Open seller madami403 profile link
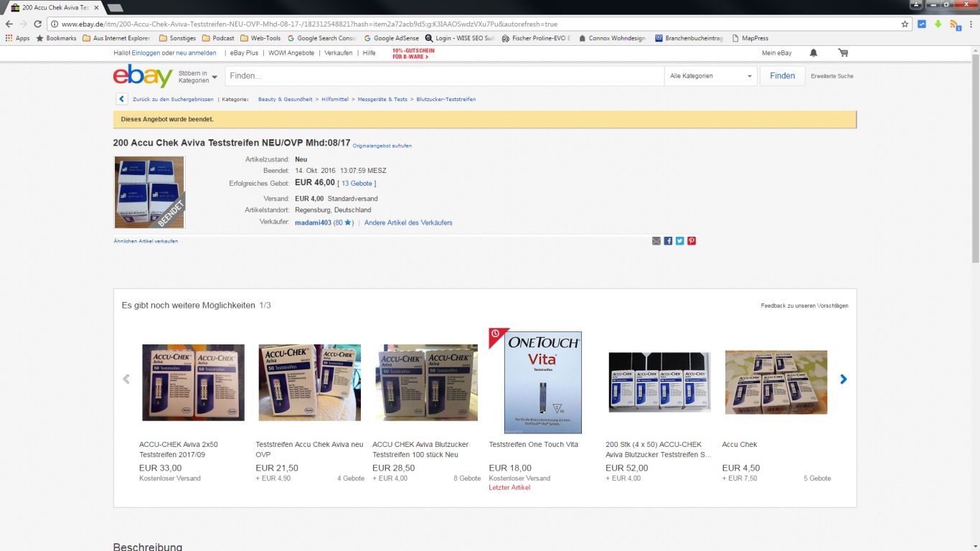Viewport: 980px width, 551px height. [313, 222]
